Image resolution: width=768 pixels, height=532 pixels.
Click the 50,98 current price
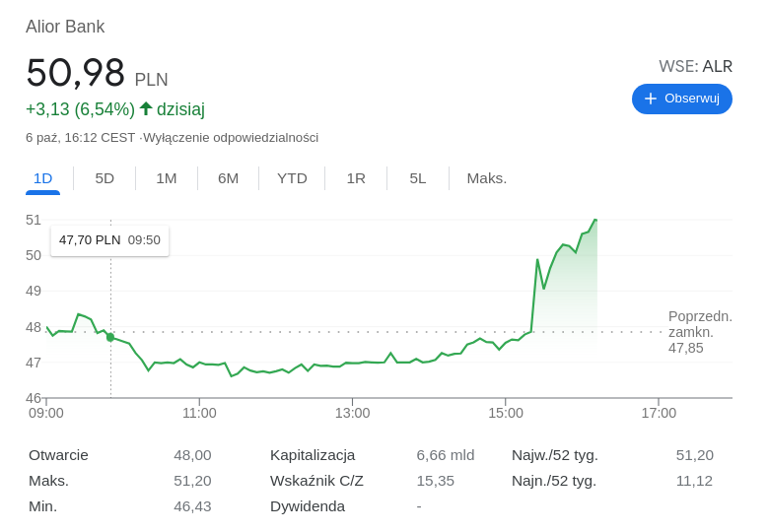(x=76, y=73)
